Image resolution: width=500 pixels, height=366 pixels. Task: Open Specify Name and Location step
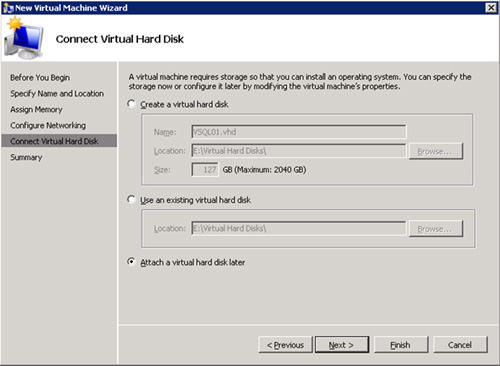point(57,94)
